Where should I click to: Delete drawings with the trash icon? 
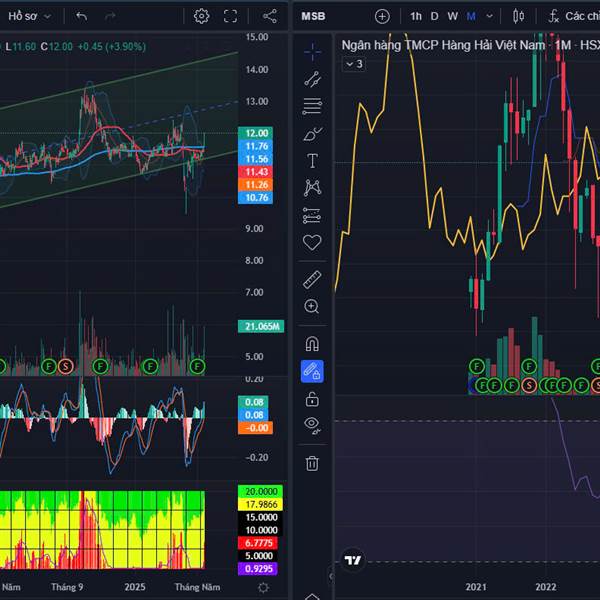point(312,463)
